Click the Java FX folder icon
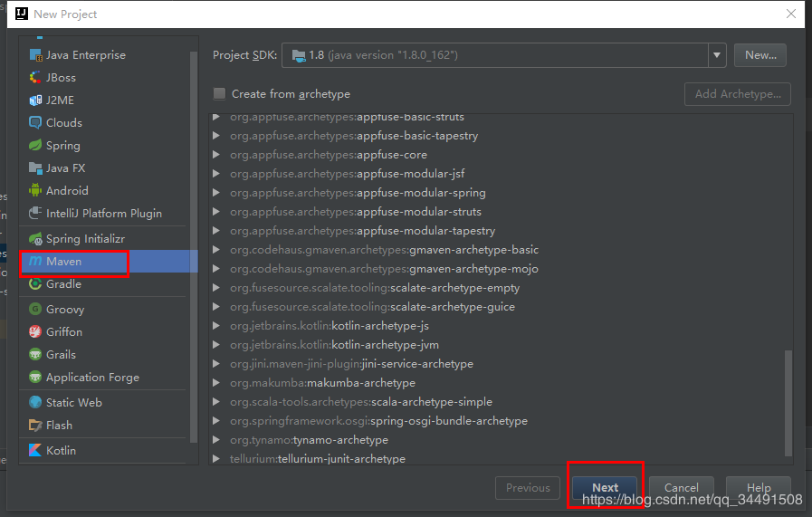Viewport: 812px width, 517px height. pos(35,168)
